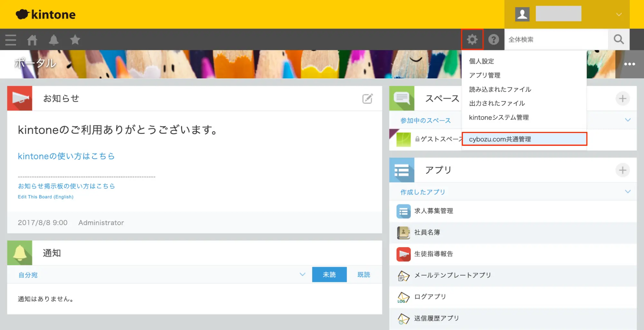Click the blurred user name field
This screenshot has width=644, height=330.
tap(558, 14)
